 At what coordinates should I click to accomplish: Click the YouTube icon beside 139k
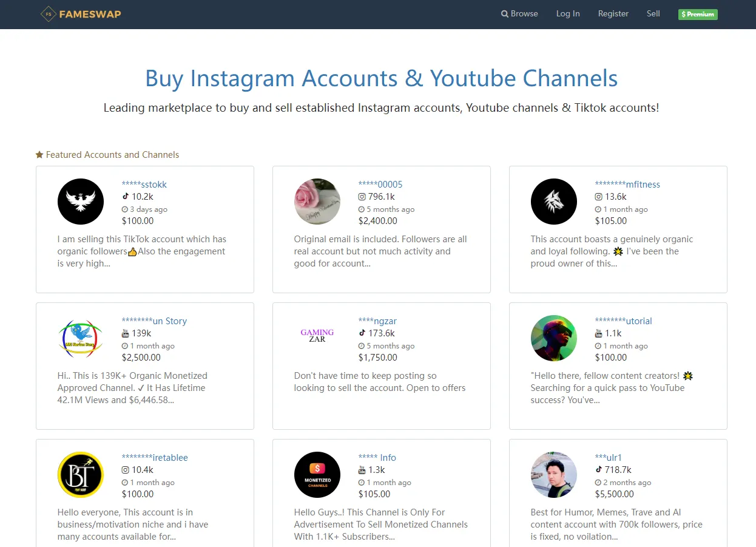[126, 333]
